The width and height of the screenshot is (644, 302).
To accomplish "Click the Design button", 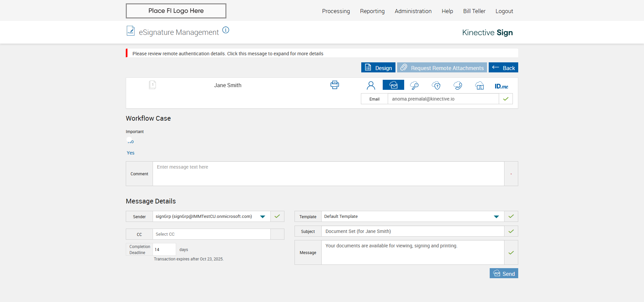I will pyautogui.click(x=378, y=68).
